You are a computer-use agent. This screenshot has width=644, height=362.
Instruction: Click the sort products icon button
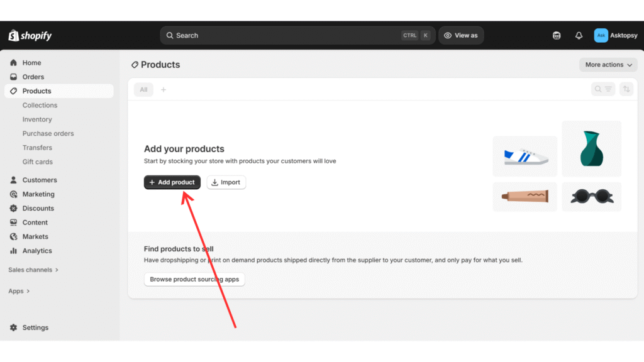626,90
